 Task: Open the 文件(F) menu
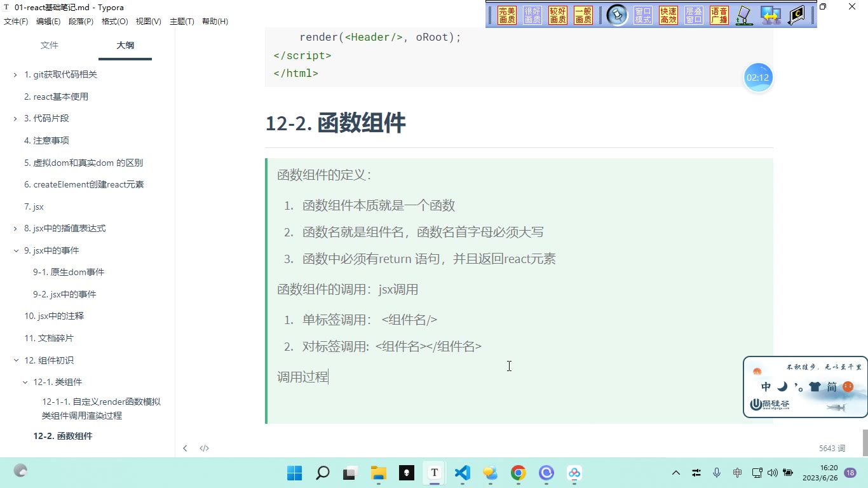(x=16, y=21)
